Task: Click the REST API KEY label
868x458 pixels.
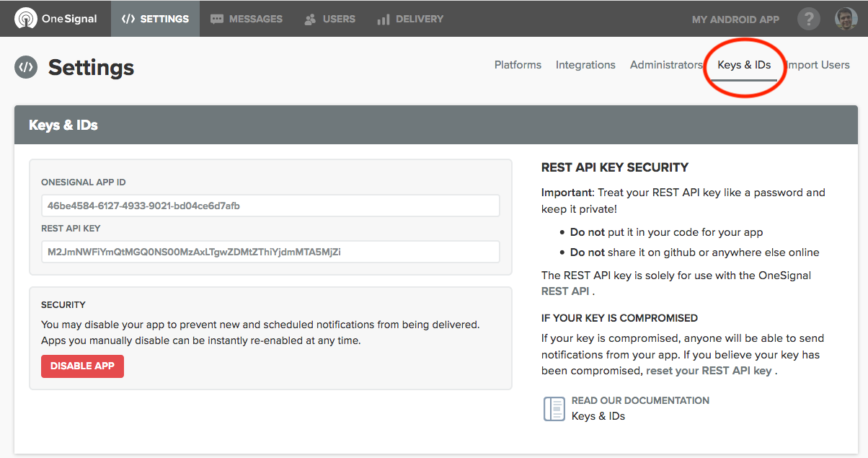Action: click(71, 228)
